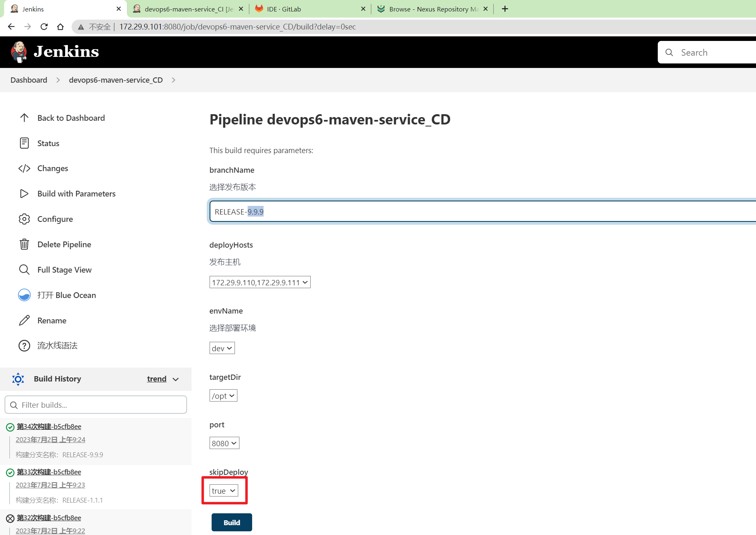The image size is (756, 535).
Task: Click the devops6-maven-service_CD breadcrumb link
Action: [116, 80]
